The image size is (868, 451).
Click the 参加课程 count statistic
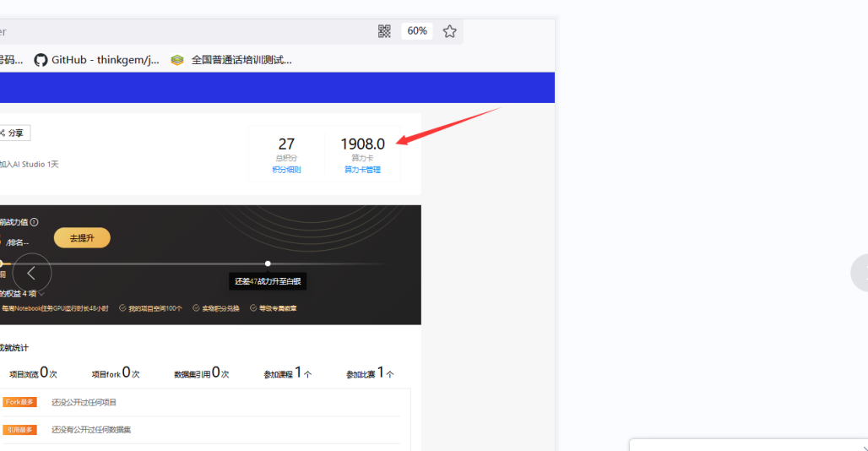[x=287, y=373]
